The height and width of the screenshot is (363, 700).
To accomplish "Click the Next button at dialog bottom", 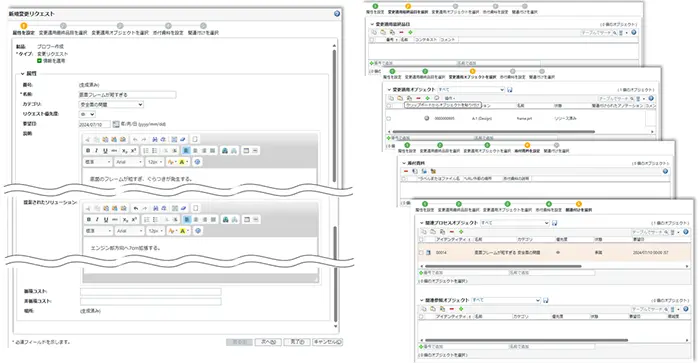I will (268, 342).
